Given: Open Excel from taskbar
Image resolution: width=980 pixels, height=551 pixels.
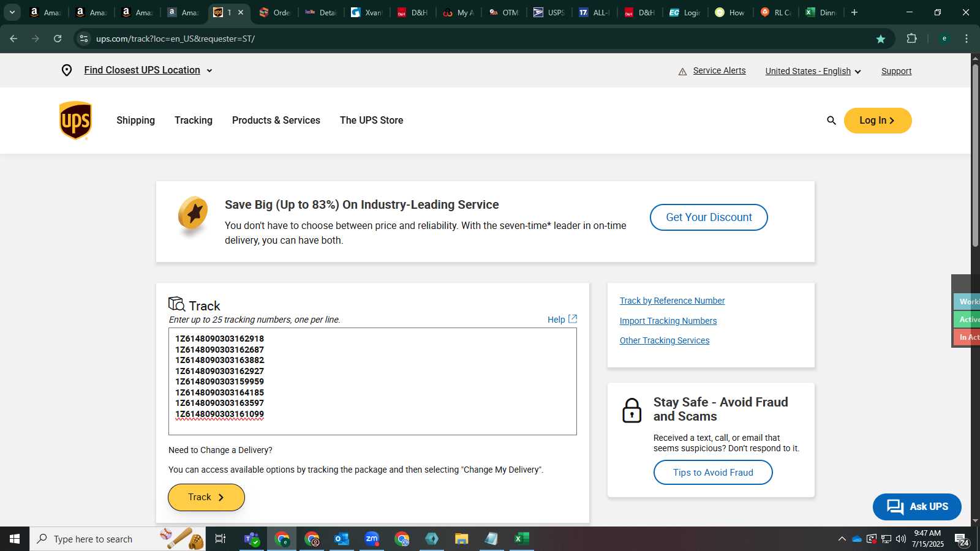Looking at the screenshot, I should click(x=522, y=539).
